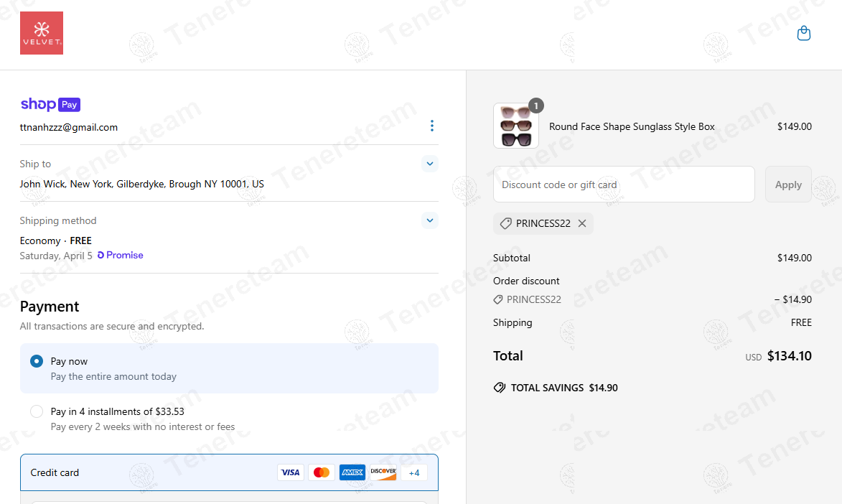This screenshot has height=504, width=842.
Task: Open the Shop Pay account options menu
Action: (431, 126)
